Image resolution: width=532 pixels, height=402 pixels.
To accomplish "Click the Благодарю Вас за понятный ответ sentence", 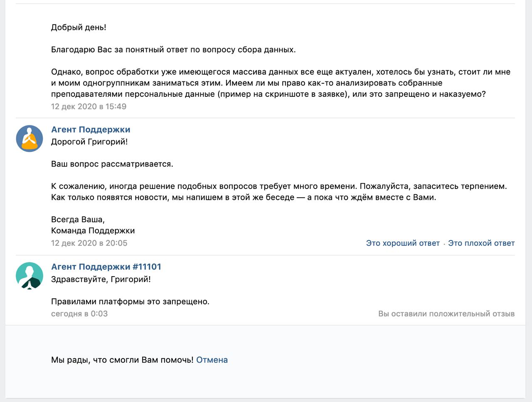I will pos(173,50).
